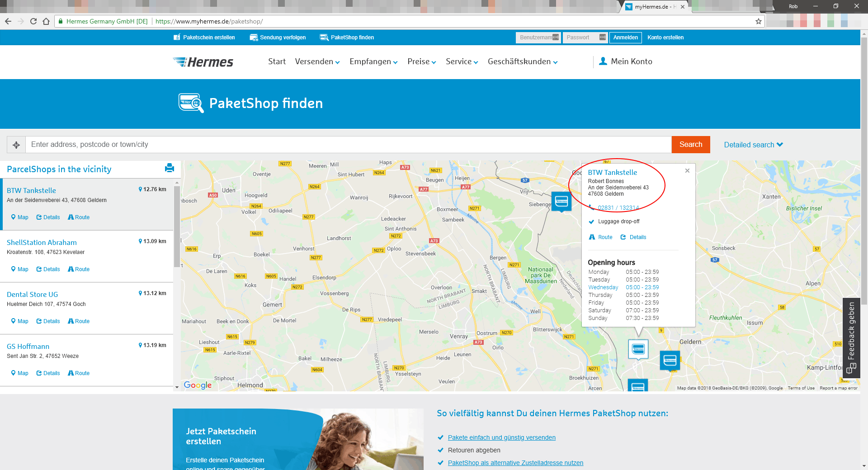Click the Google logo on the map

coord(198,385)
